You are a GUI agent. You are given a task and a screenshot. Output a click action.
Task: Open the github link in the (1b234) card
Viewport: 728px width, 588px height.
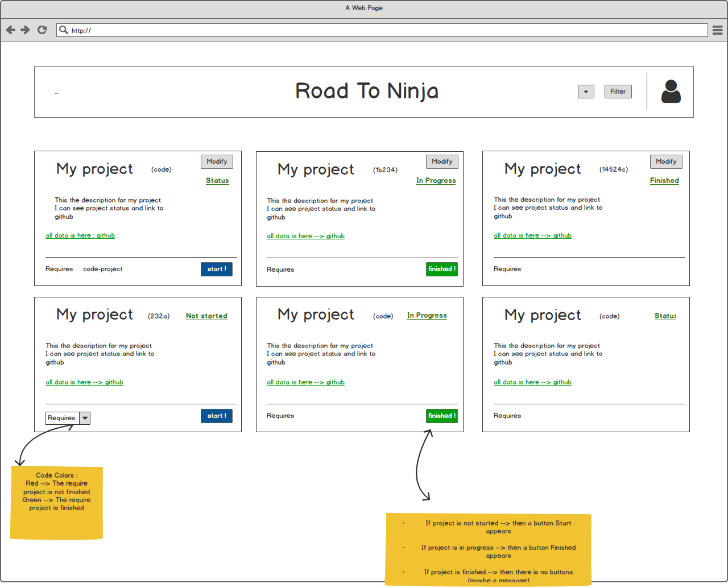[305, 236]
